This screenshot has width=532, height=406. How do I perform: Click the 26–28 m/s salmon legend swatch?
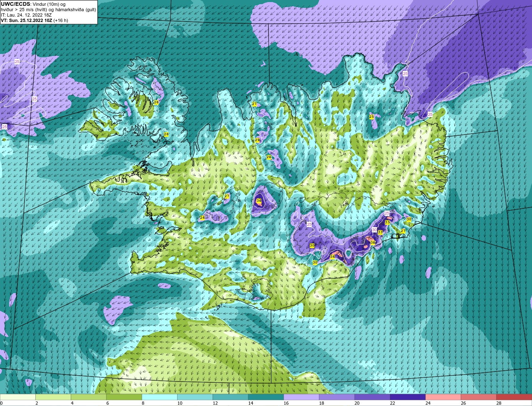(479, 397)
